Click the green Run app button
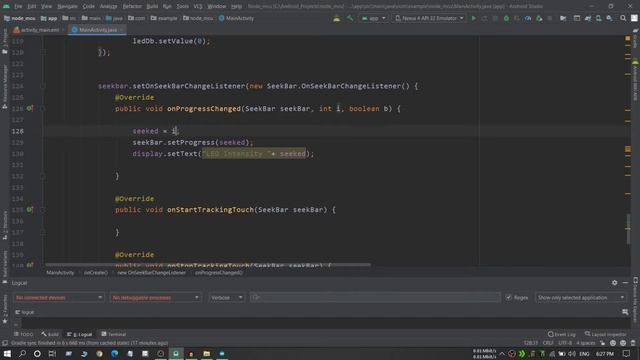The width and height of the screenshot is (640, 360). coord(473,18)
